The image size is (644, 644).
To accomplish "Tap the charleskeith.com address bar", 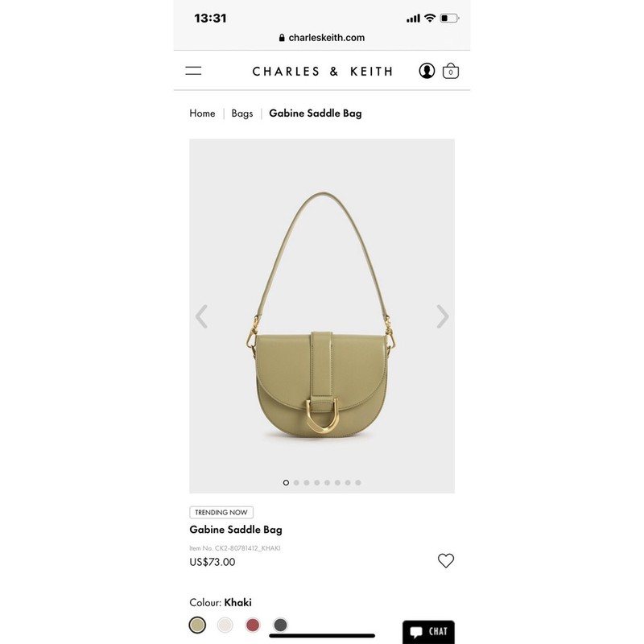I will pos(322,38).
